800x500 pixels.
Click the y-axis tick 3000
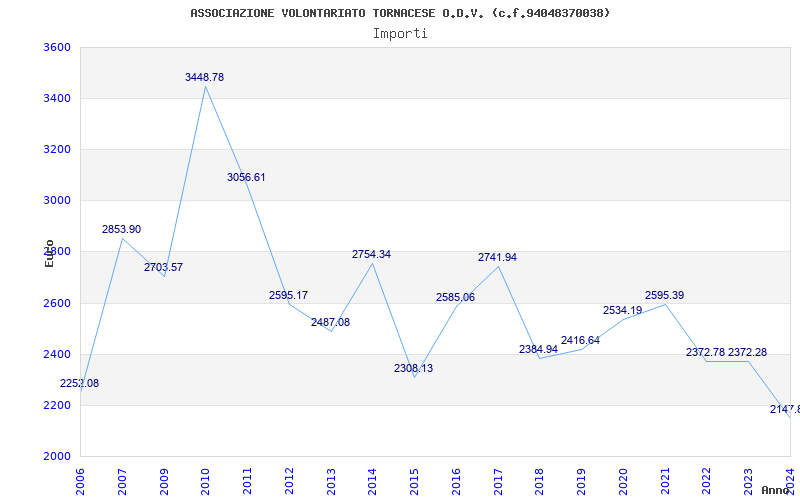coord(56,201)
